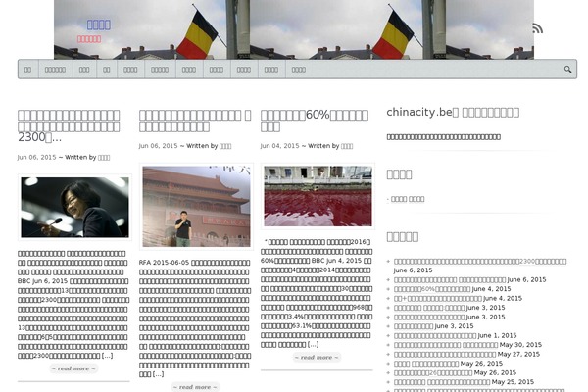588x392 pixels.
Task: Click "read more" under the RFA 2015-06-05 article
Action: pos(195,387)
